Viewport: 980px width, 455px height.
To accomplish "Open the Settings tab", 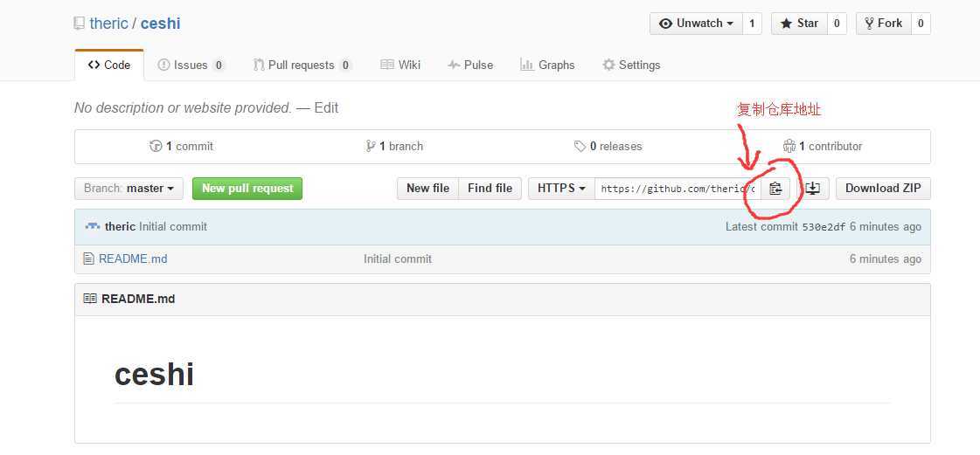I will (x=631, y=65).
